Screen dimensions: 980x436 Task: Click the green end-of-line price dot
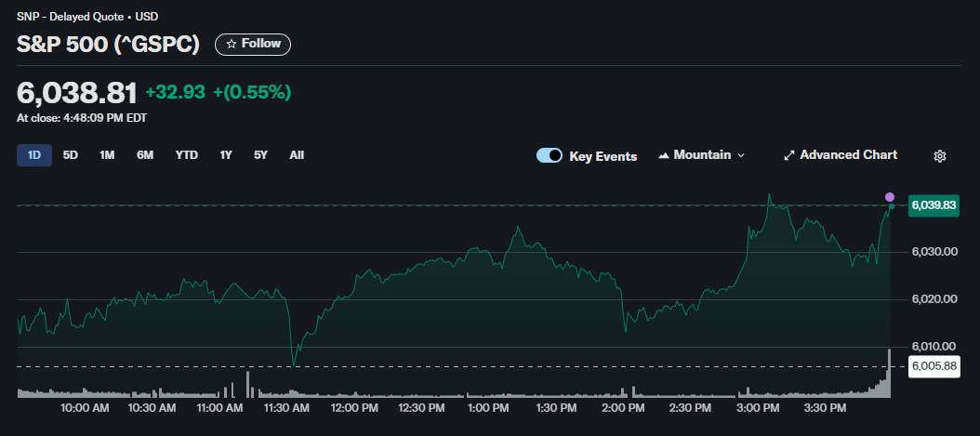click(x=892, y=206)
